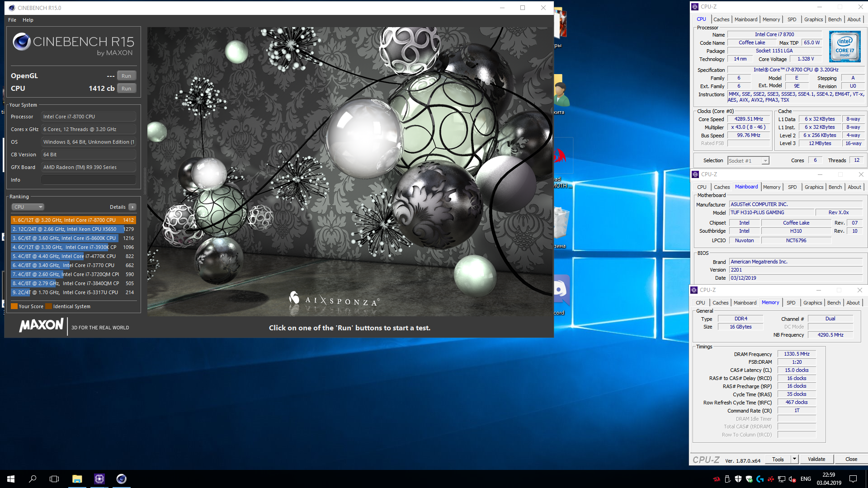Click Redragon tray icon
Image resolution: width=868 pixels, height=488 pixels.
[717, 479]
